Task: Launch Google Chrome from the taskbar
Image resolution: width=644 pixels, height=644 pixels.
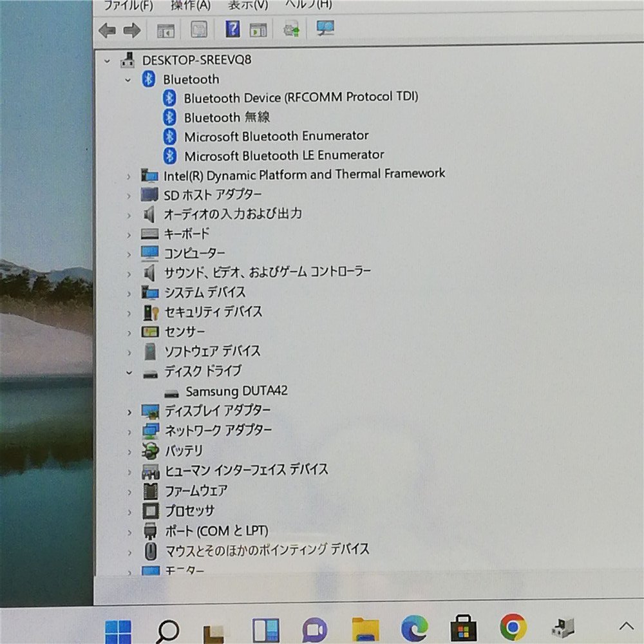Action: click(513, 627)
